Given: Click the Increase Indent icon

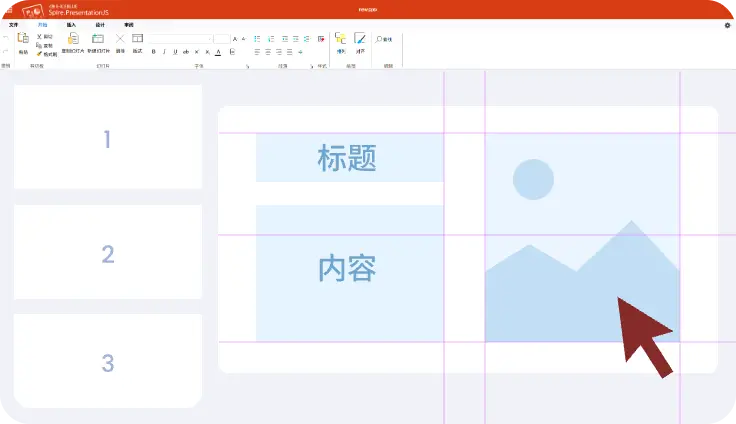Looking at the screenshot, I should 296,39.
